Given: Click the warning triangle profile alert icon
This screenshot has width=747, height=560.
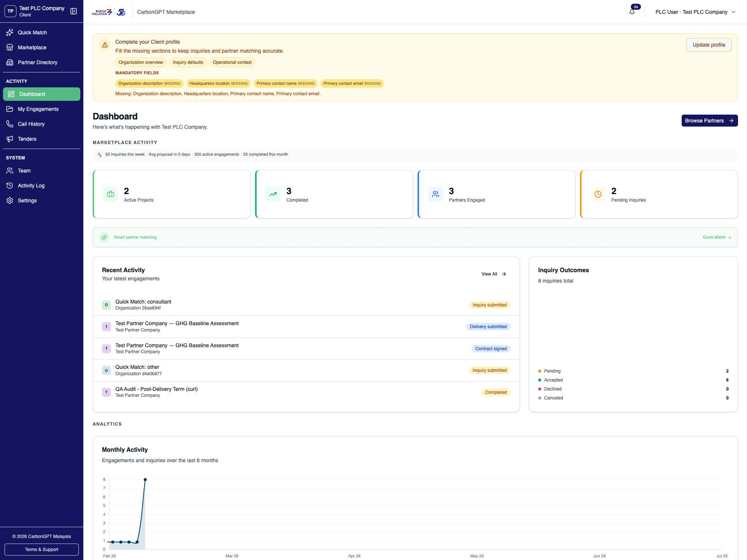Looking at the screenshot, I should coord(105,45).
